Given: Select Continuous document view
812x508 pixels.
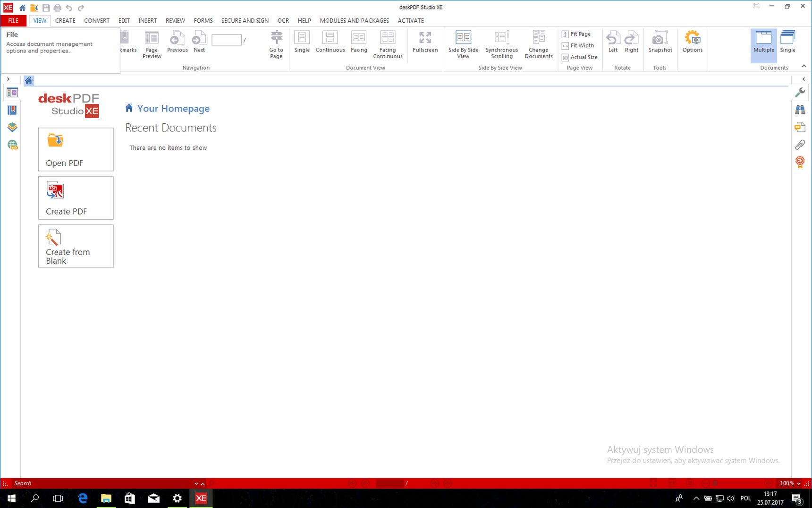Looking at the screenshot, I should coord(330,42).
